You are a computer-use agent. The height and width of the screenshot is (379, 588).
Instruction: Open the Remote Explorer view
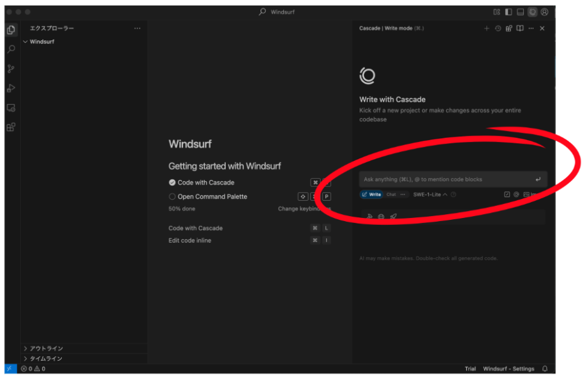click(x=11, y=108)
